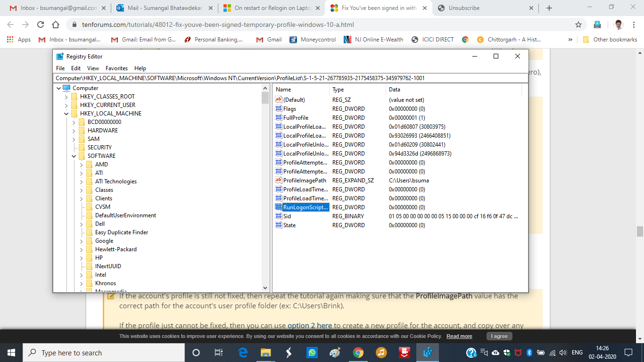Expand the HKEY_CLASSES_ROOT key
Viewport: 644px width, 362px height.
click(66, 97)
